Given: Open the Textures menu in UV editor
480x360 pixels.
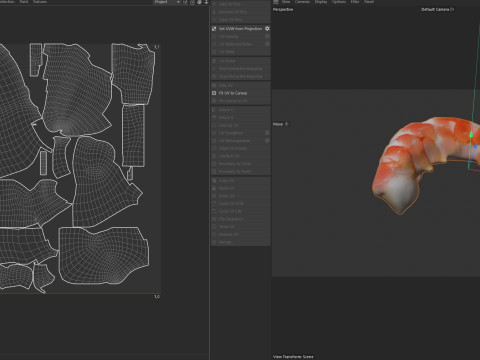Looking at the screenshot, I should tap(40, 2).
